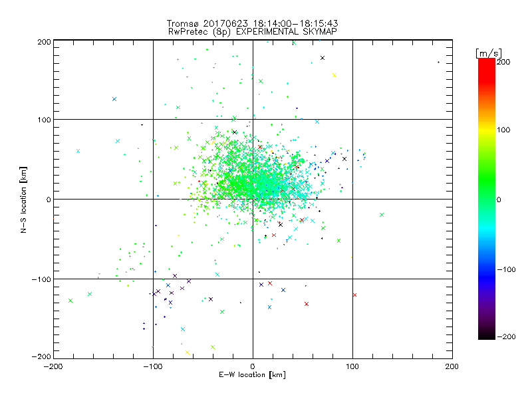Select the blue X marker near E-W -140, N-S 125
Viewport: 532px width, 399px height.
coord(114,99)
